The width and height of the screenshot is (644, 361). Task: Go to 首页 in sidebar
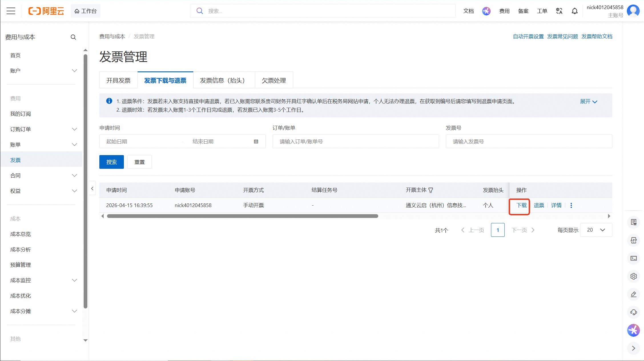15,55
